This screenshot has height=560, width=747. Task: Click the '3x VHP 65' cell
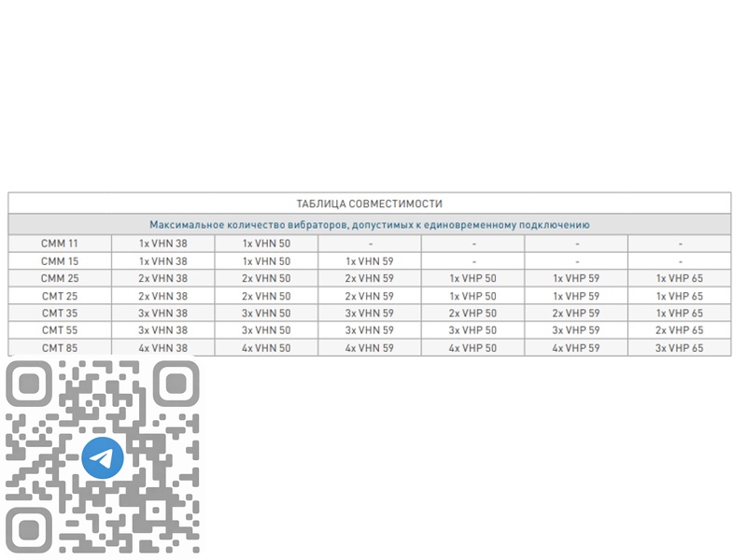(679, 348)
